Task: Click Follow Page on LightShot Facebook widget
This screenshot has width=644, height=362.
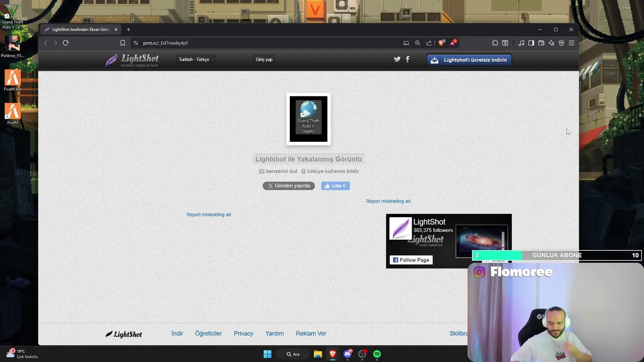Action: [x=411, y=260]
